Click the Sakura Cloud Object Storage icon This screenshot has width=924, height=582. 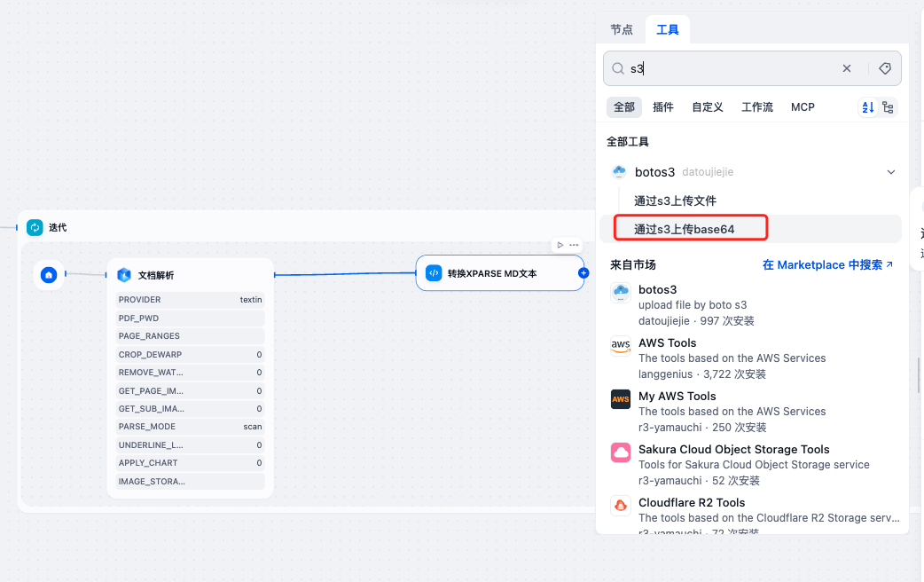pyautogui.click(x=620, y=452)
